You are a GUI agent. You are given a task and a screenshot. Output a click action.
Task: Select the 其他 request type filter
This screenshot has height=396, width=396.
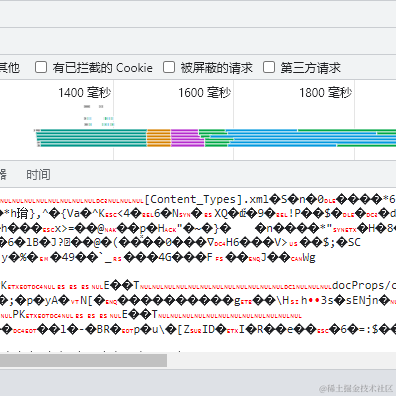pos(9,68)
